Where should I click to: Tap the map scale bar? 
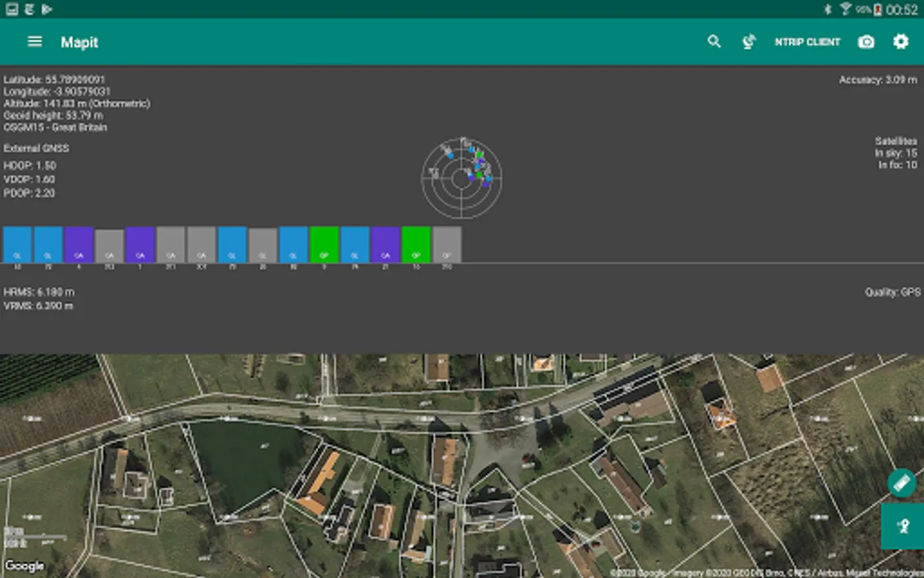(35, 538)
